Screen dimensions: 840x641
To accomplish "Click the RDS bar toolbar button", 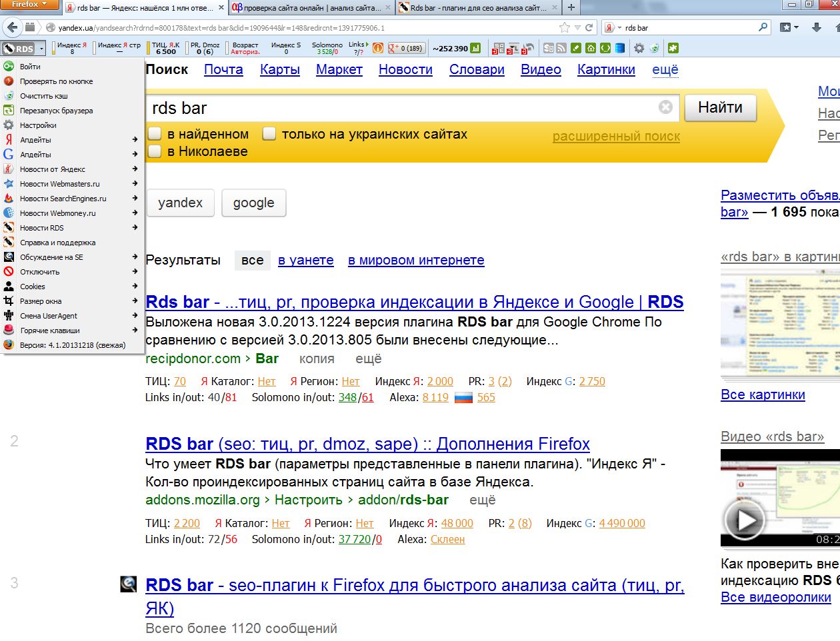I will tap(19, 49).
